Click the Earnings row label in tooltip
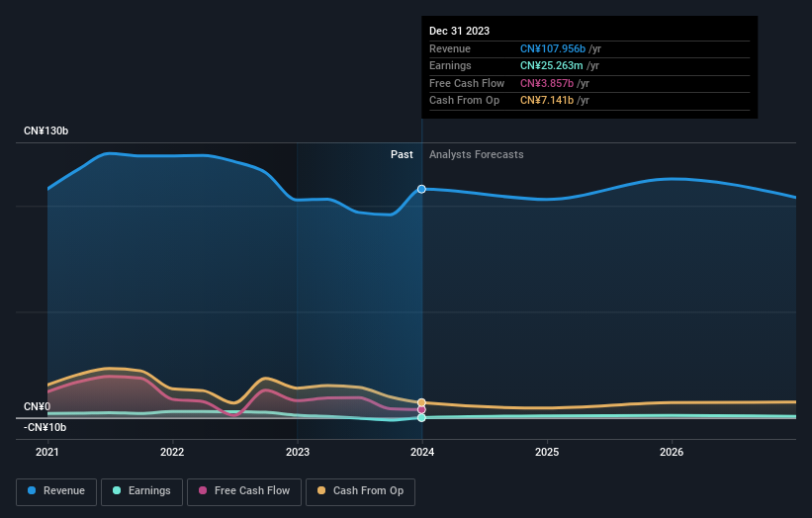 tap(451, 65)
